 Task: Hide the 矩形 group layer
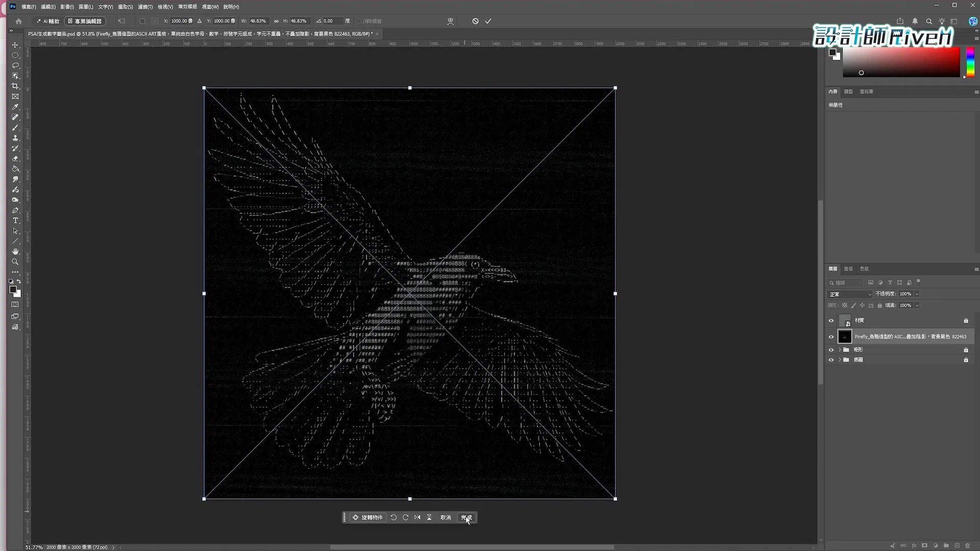tap(831, 350)
